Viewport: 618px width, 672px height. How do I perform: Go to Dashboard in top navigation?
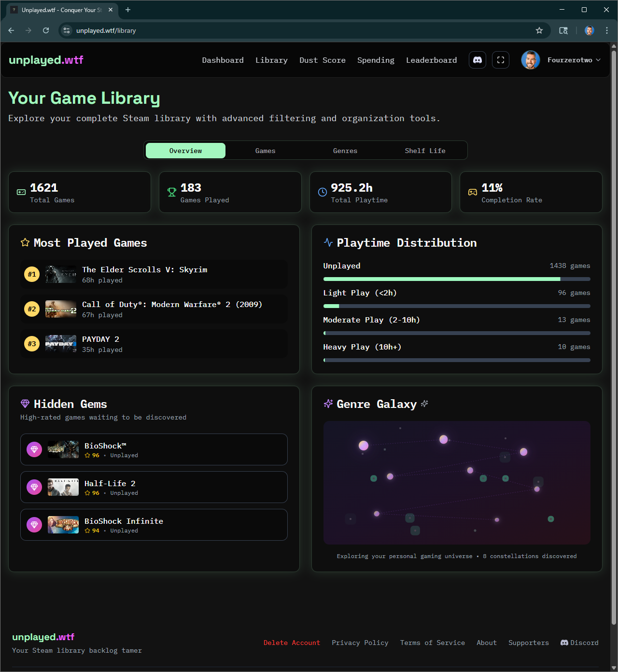(223, 60)
